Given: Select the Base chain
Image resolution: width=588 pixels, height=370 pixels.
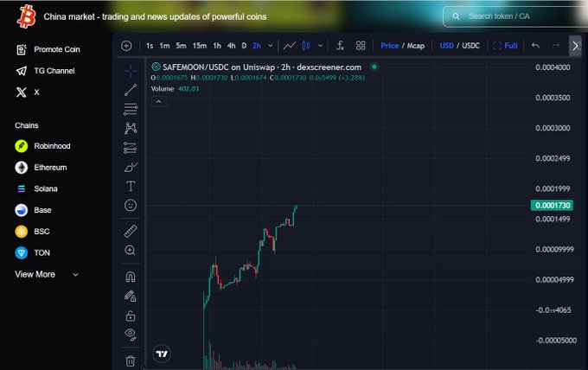Looking at the screenshot, I should pos(33,210).
